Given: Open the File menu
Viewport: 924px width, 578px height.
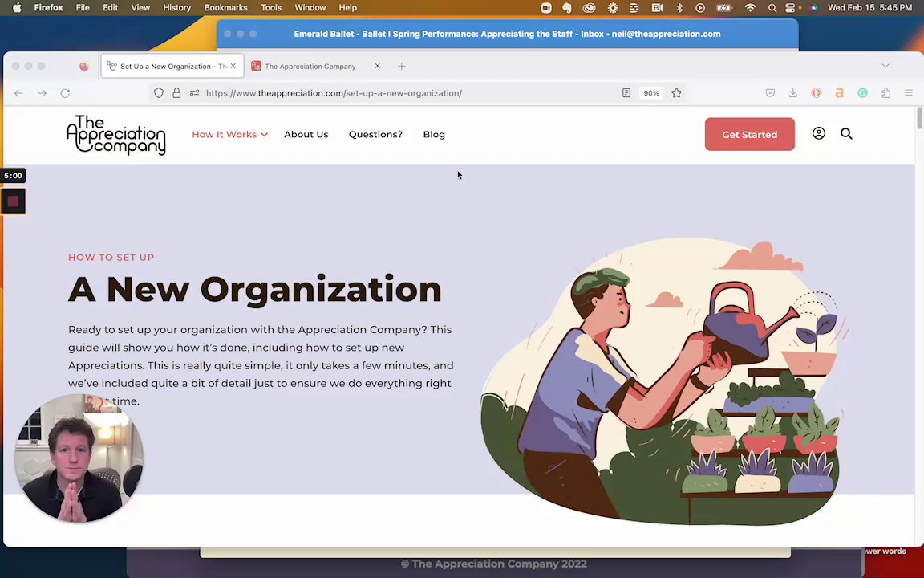Looking at the screenshot, I should pos(83,8).
